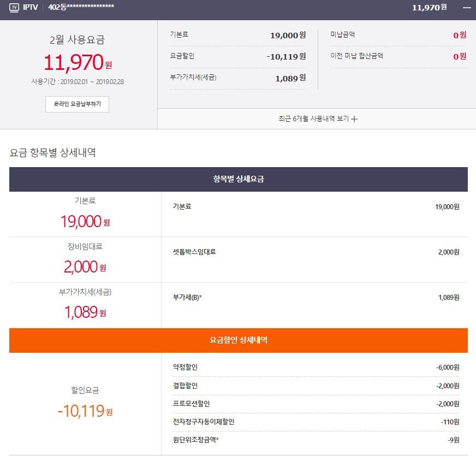Click the 전자청구자동이체할인 row label
This screenshot has height=456, width=476.
click(204, 422)
